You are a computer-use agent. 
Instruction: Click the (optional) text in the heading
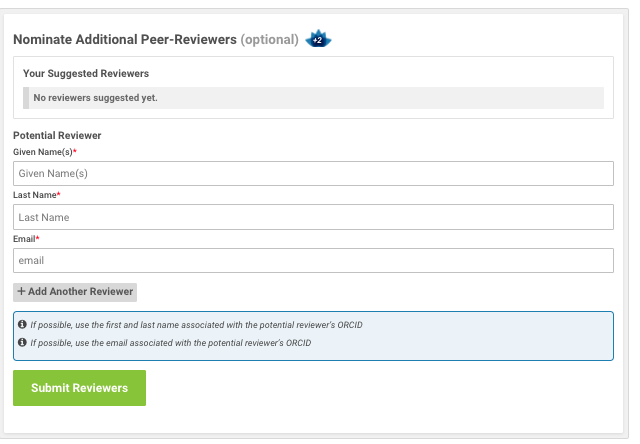tap(270, 40)
